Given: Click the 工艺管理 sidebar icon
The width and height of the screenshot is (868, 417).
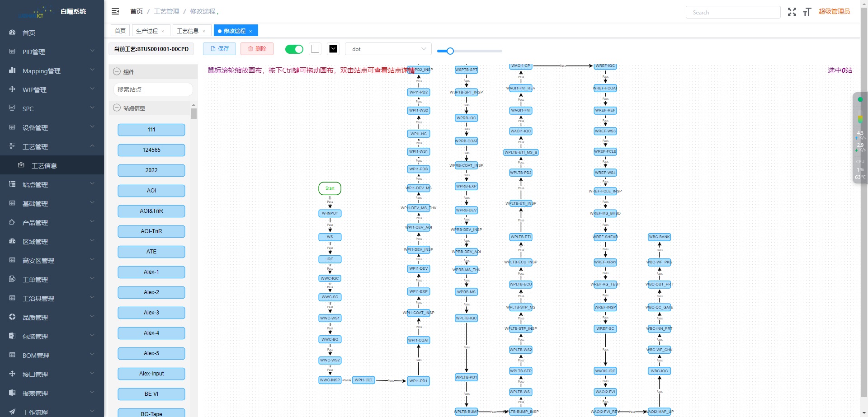Looking at the screenshot, I should (x=12, y=146).
